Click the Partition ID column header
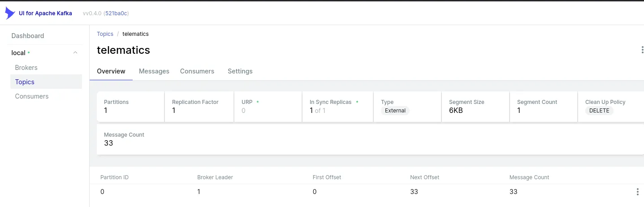This screenshot has width=644, height=207. tap(114, 177)
